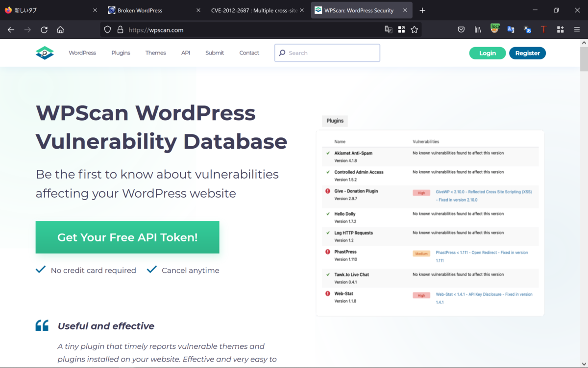Image resolution: width=588 pixels, height=368 pixels.
Task: Reload the current page
Action: click(x=44, y=30)
